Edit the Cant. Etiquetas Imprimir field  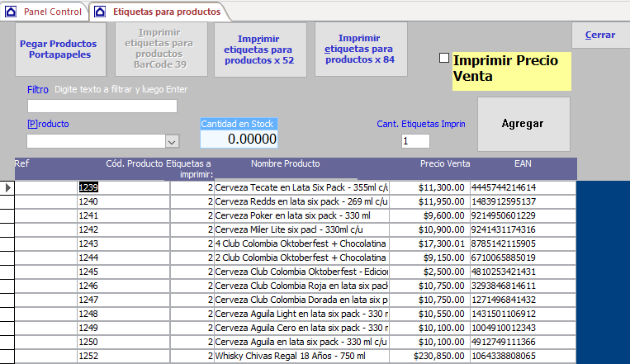[415, 141]
